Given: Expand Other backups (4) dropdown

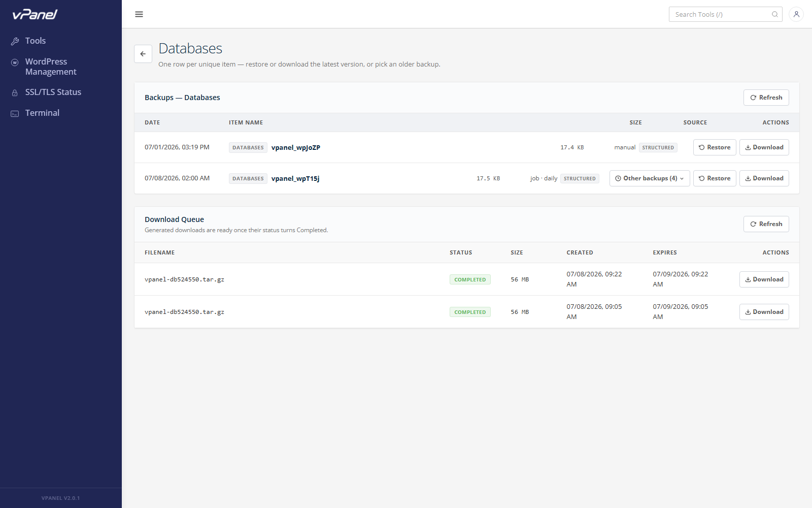Looking at the screenshot, I should point(650,178).
